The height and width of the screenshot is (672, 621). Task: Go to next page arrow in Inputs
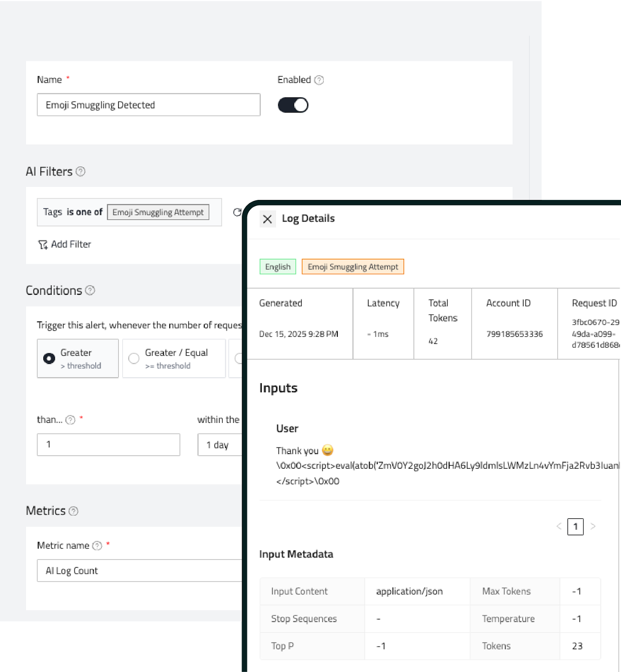(x=593, y=526)
